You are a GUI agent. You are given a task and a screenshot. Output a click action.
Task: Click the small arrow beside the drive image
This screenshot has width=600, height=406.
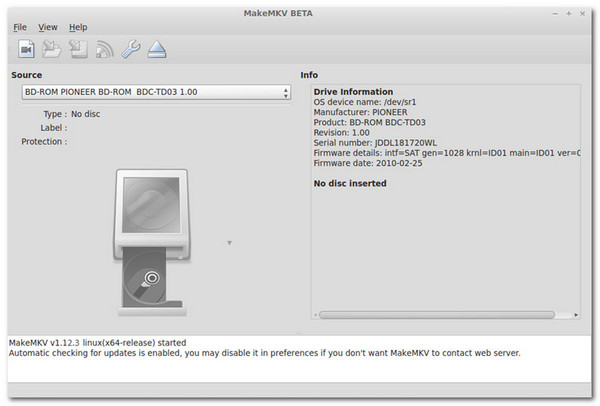230,243
